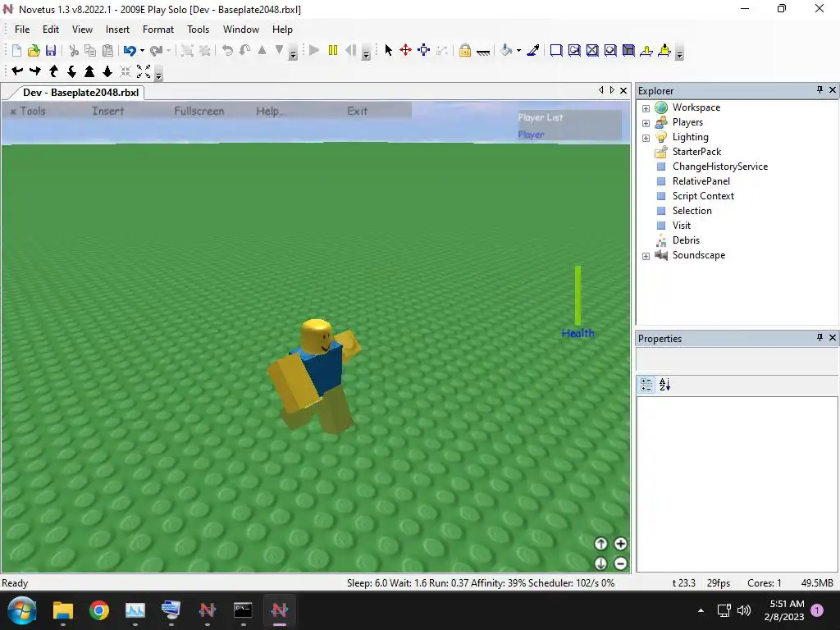
Task: Open the View menu
Action: coord(83,30)
